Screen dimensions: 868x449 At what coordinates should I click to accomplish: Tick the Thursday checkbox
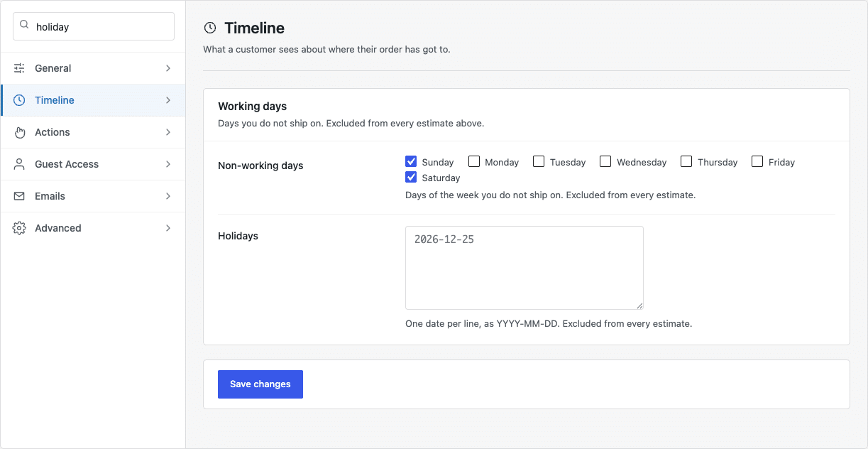point(686,161)
